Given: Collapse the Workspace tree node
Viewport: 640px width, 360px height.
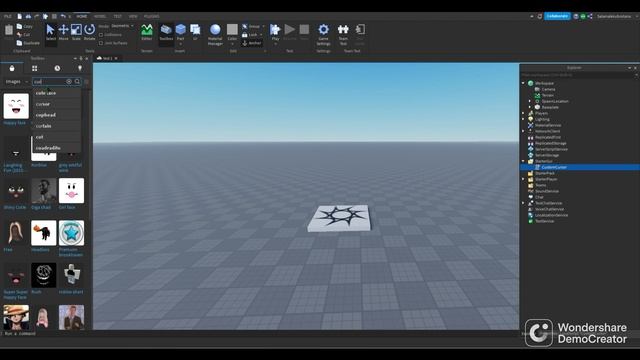Looking at the screenshot, I should click(x=523, y=83).
